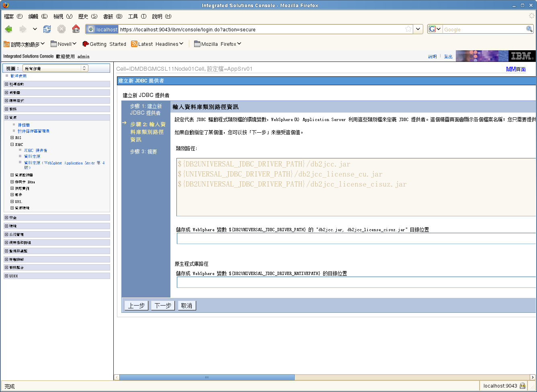The width and height of the screenshot is (537, 392).
Task: Collapse the JDBC tree node
Action: pos(12,144)
